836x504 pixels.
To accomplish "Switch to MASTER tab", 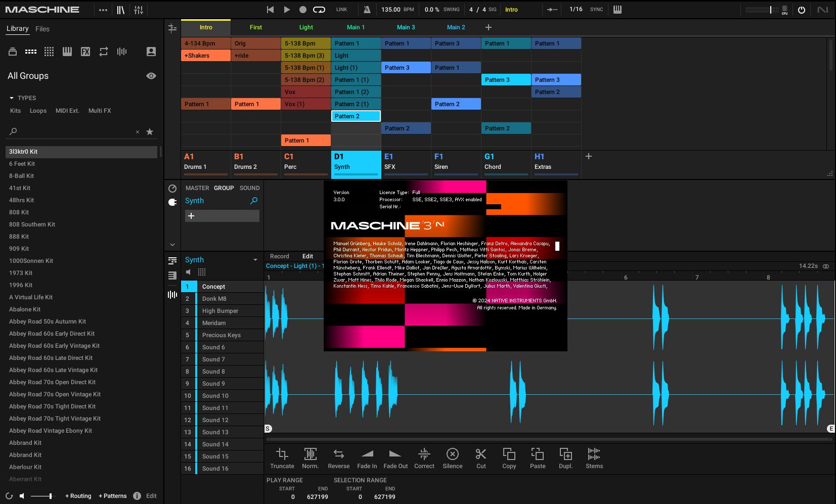I will [197, 188].
